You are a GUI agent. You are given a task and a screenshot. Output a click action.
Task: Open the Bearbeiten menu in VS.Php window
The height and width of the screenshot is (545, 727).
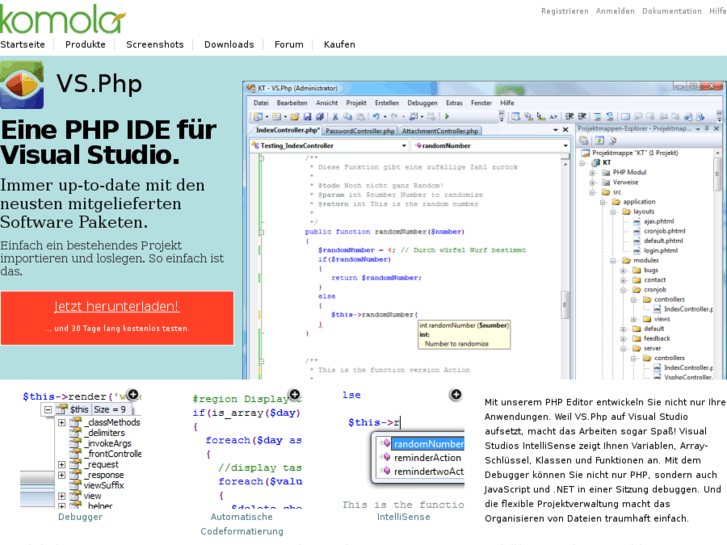(292, 103)
